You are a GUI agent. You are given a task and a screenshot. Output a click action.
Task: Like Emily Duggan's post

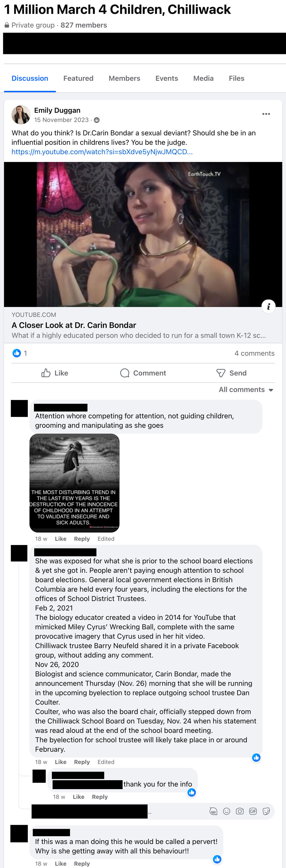tap(55, 373)
